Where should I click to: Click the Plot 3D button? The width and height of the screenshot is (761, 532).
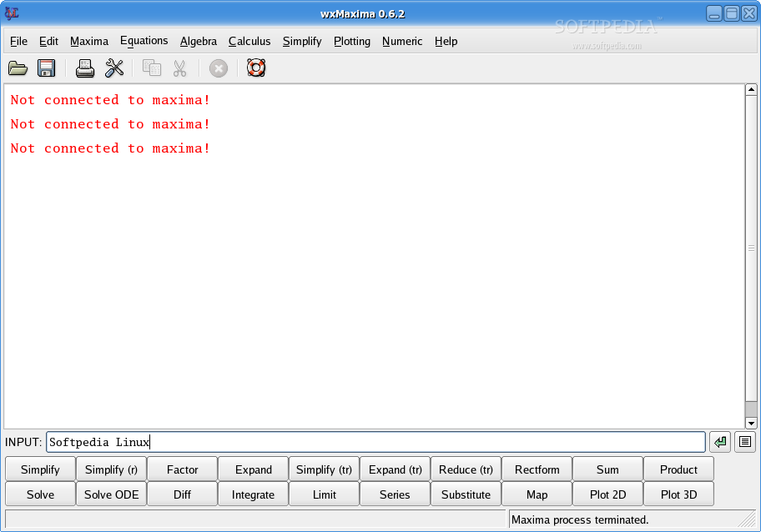point(678,494)
